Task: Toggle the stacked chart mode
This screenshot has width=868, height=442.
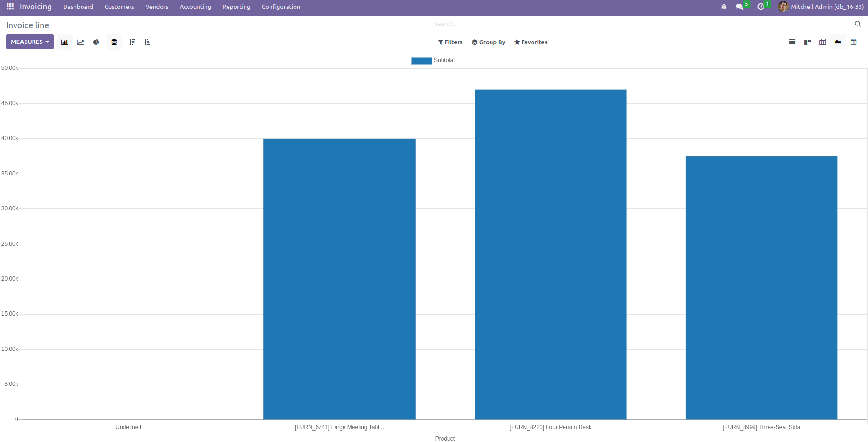Action: click(x=114, y=42)
